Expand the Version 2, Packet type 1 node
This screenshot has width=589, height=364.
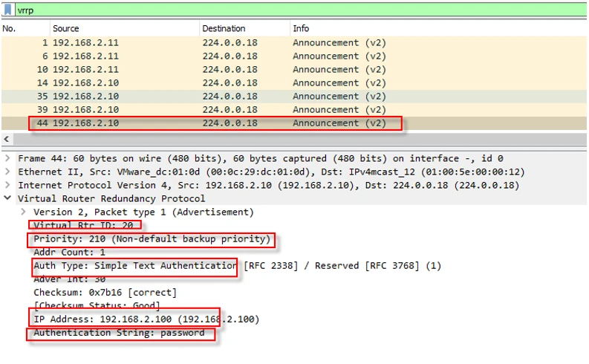(25, 212)
